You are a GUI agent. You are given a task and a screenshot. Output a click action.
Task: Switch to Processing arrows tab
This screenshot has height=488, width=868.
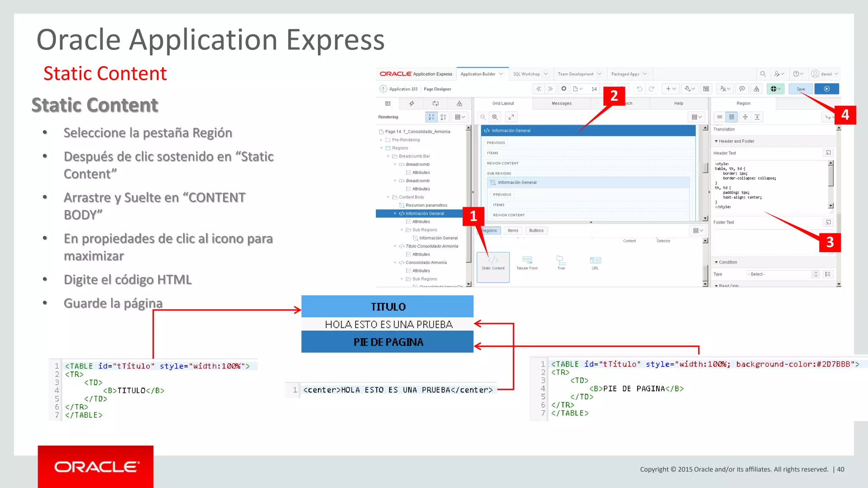[x=435, y=103]
